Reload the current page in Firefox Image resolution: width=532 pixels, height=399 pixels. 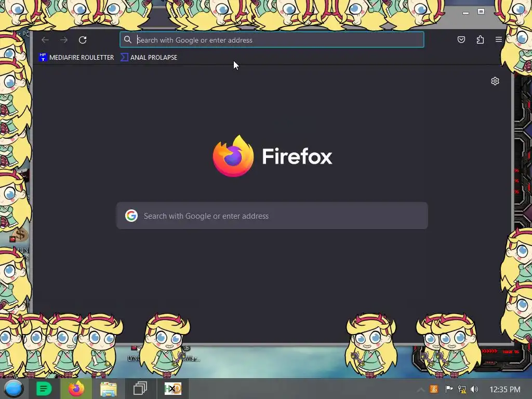[x=83, y=40]
